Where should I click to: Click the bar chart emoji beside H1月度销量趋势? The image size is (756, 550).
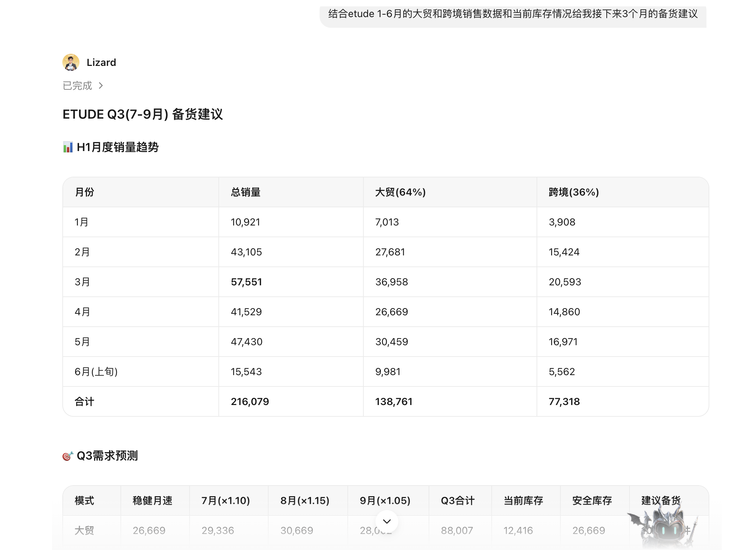click(x=68, y=147)
